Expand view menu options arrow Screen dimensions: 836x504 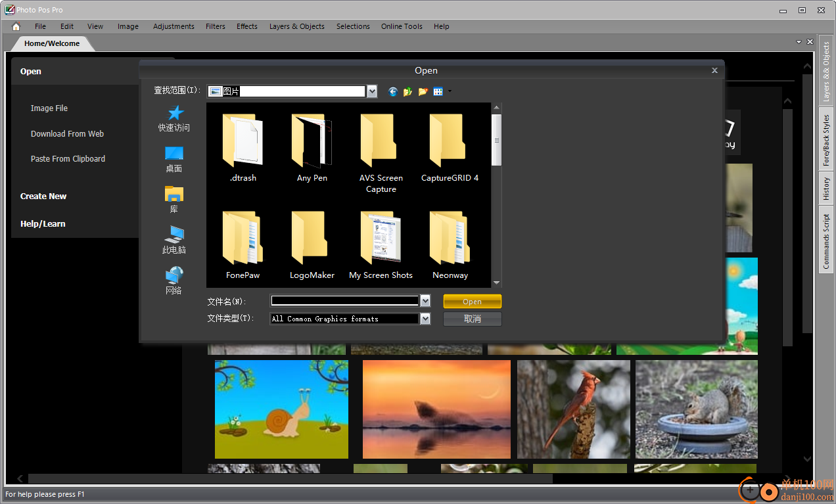(450, 91)
